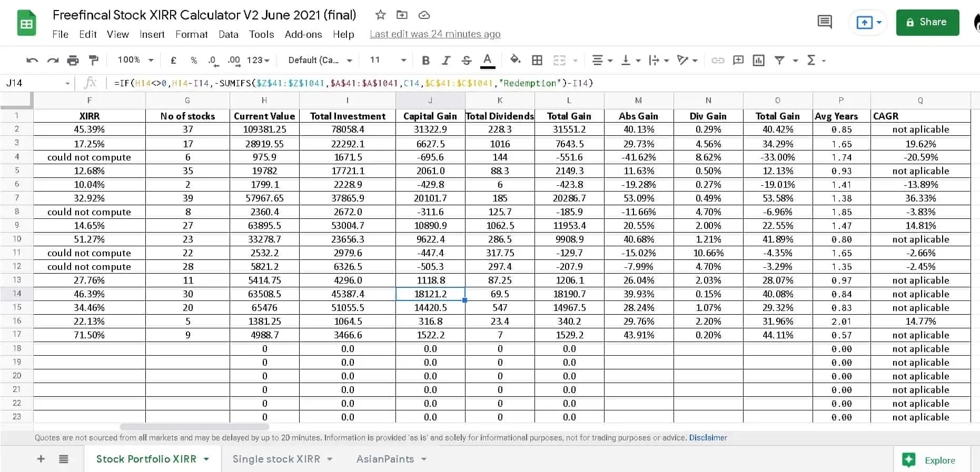Click the Merge cells icon
980x472 pixels.
pos(559,61)
